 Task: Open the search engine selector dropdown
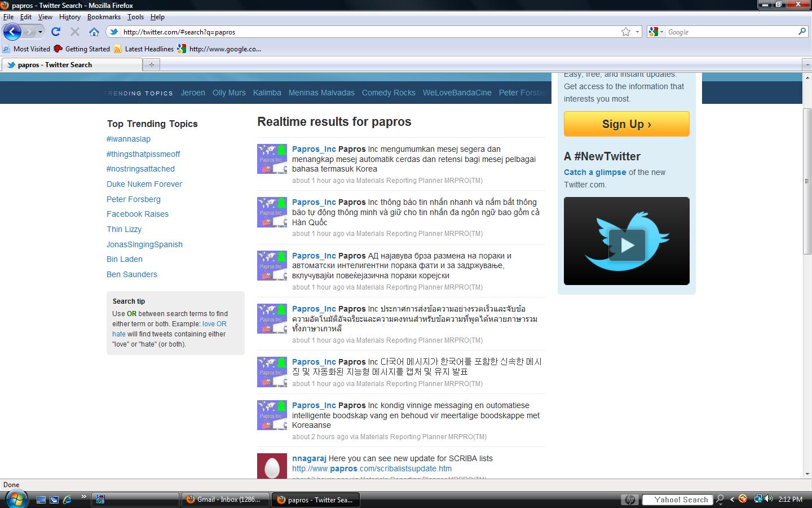tap(661, 32)
